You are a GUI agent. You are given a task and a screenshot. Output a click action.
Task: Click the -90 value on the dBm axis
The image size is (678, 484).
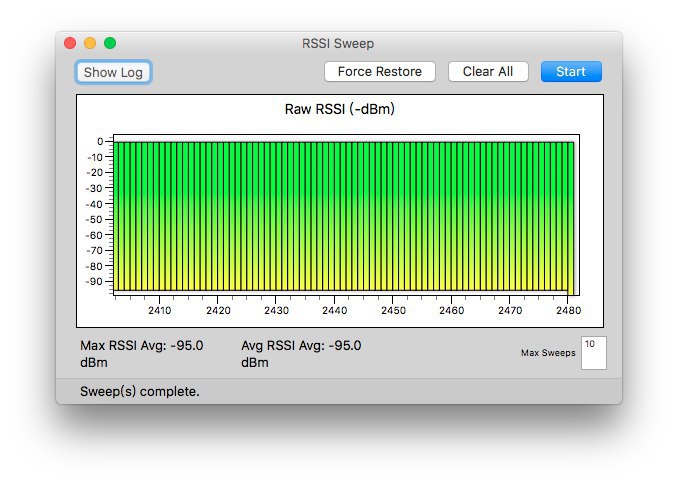click(94, 282)
